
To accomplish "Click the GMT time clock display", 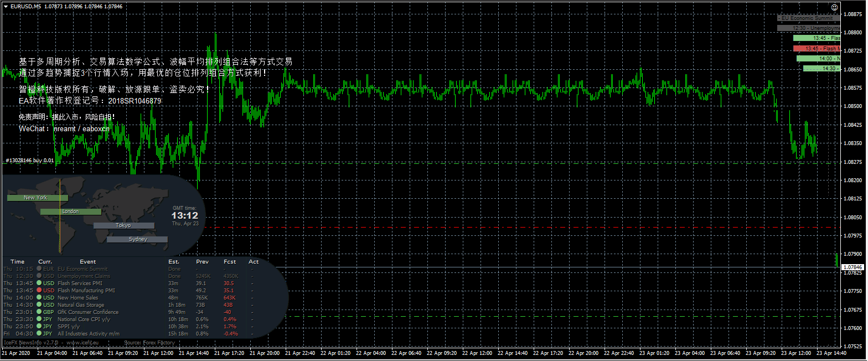I will click(184, 215).
